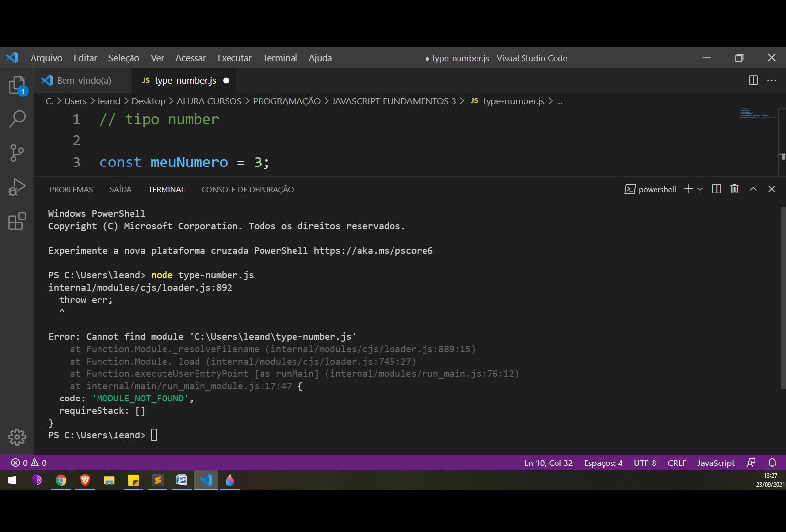Open the Ver menu

157,58
